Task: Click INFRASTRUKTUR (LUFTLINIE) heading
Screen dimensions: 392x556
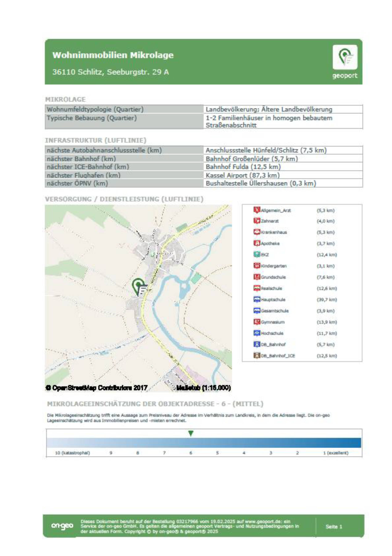Action: coord(96,140)
